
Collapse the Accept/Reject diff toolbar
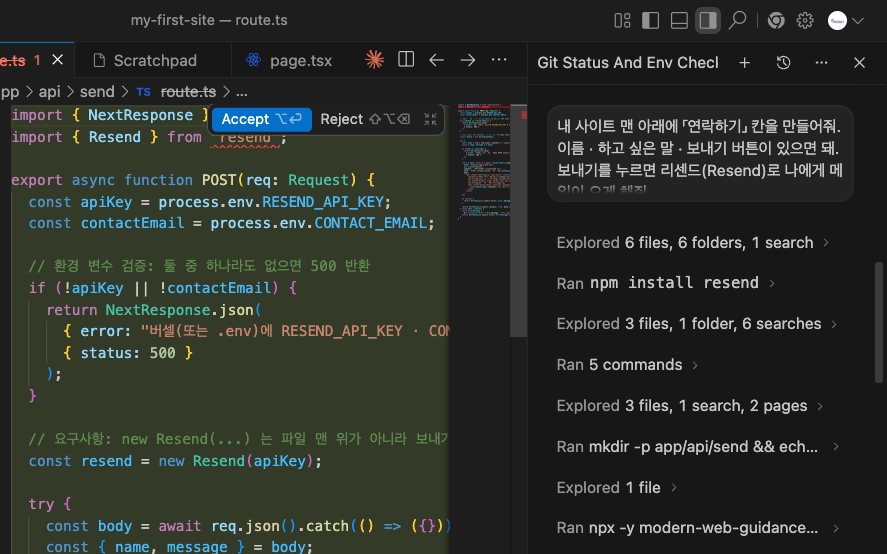(x=430, y=119)
